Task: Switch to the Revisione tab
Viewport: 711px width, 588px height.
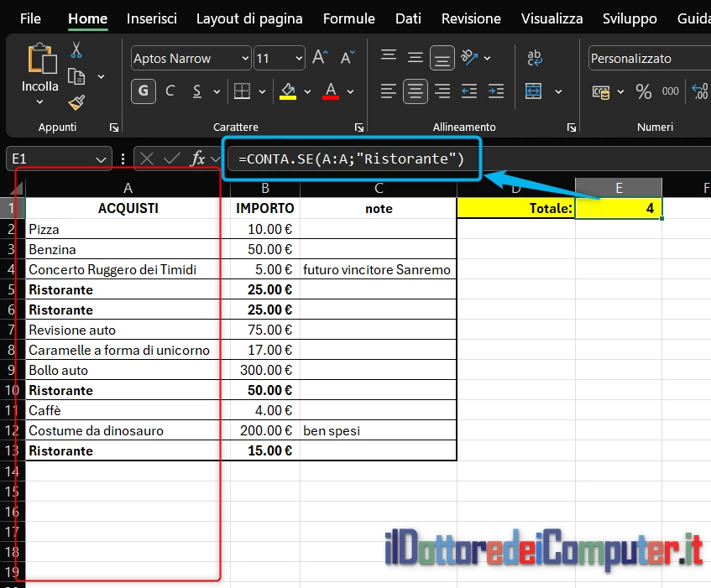Action: pyautogui.click(x=471, y=18)
